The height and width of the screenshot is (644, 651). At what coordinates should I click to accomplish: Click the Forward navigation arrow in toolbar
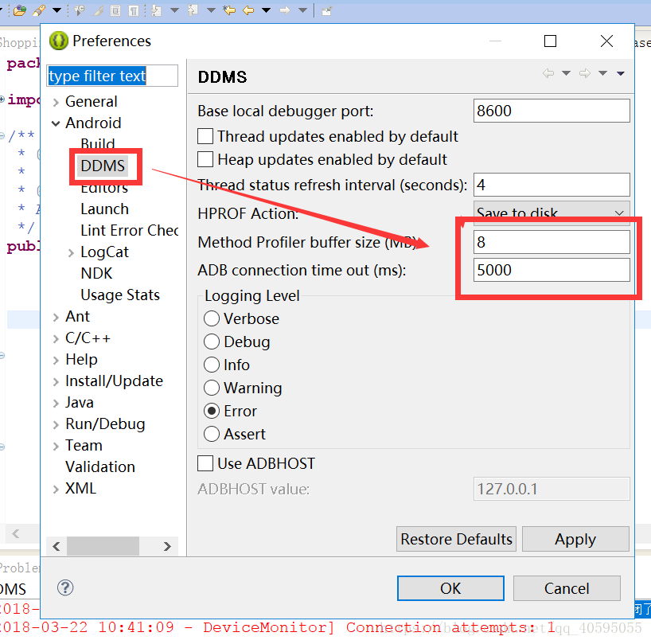(x=285, y=10)
